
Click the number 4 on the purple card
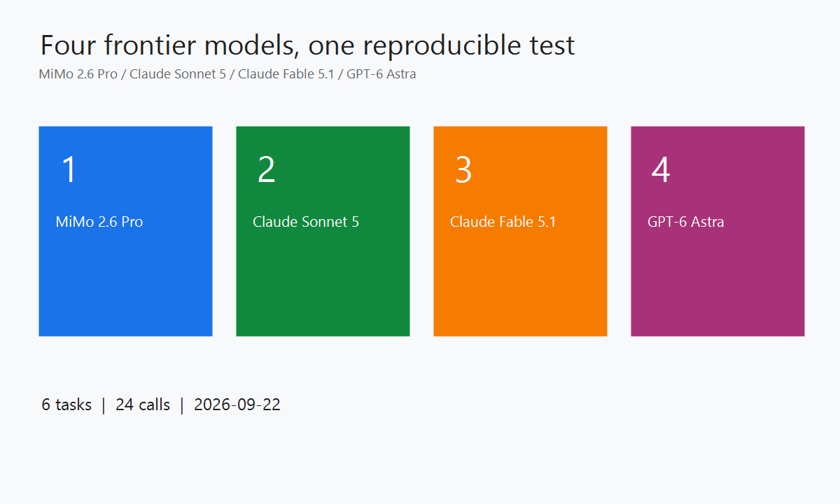(661, 169)
